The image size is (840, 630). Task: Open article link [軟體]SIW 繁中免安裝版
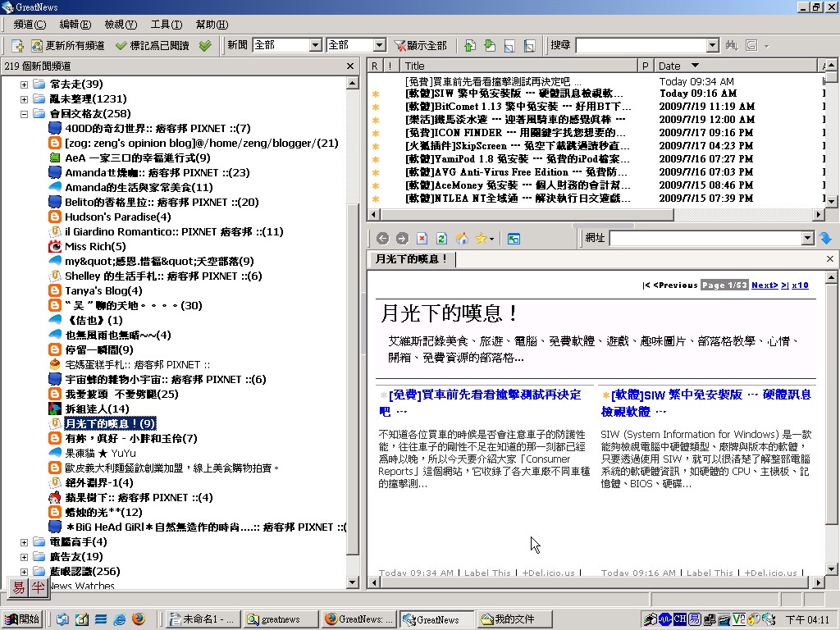tap(706, 403)
